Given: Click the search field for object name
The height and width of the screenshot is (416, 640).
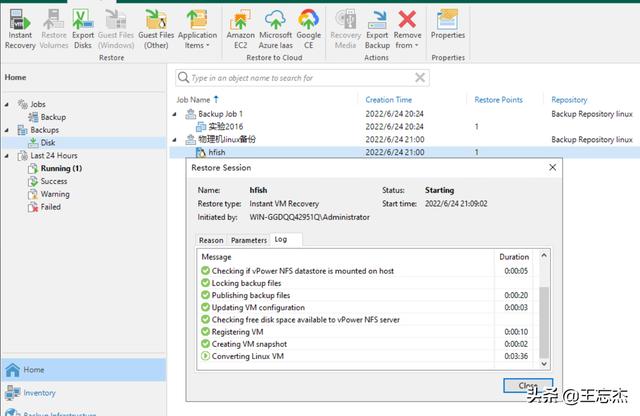Looking at the screenshot, I should tap(302, 78).
